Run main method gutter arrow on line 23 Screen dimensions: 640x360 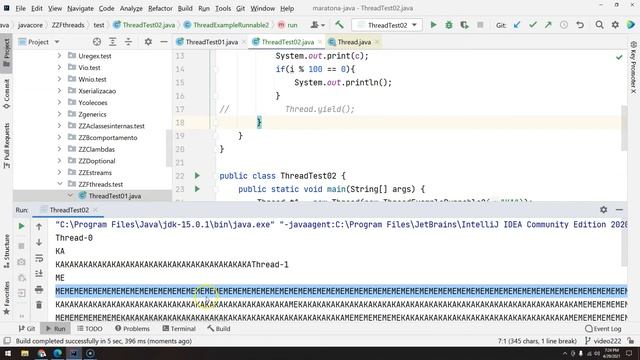[x=197, y=189]
